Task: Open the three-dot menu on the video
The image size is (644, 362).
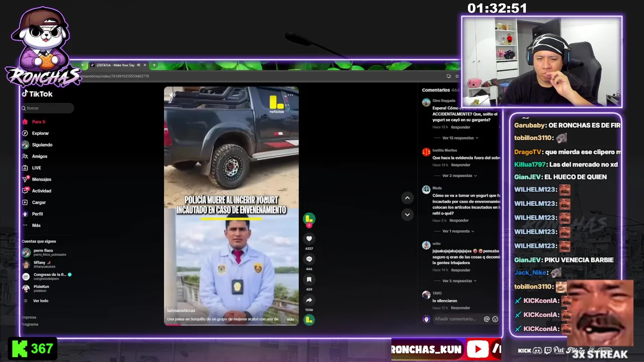Action: click(x=290, y=95)
